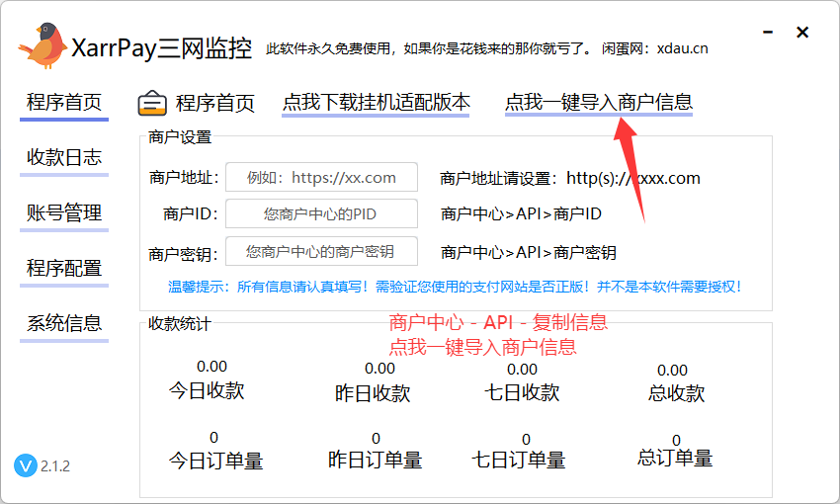This screenshot has width=840, height=504.
Task: Click the 今日收款 amount statistic
Action: tap(211, 367)
